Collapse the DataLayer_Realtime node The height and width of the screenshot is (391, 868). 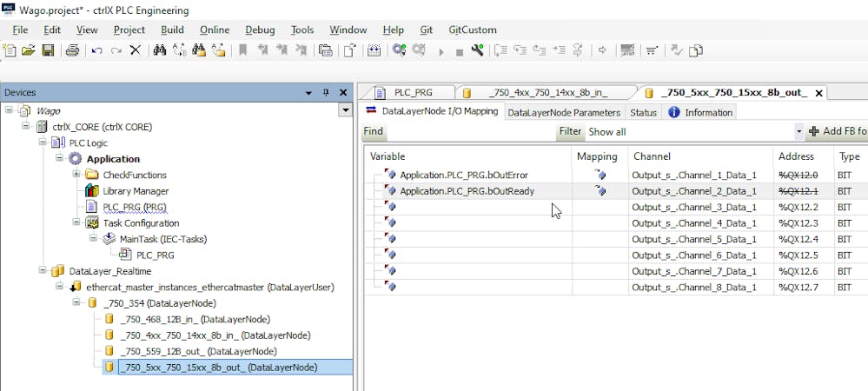point(43,270)
